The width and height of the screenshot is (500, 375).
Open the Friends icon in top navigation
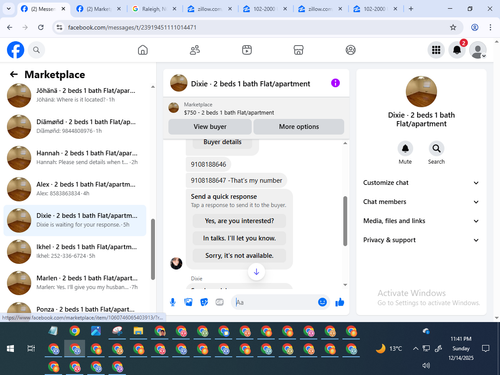click(195, 50)
